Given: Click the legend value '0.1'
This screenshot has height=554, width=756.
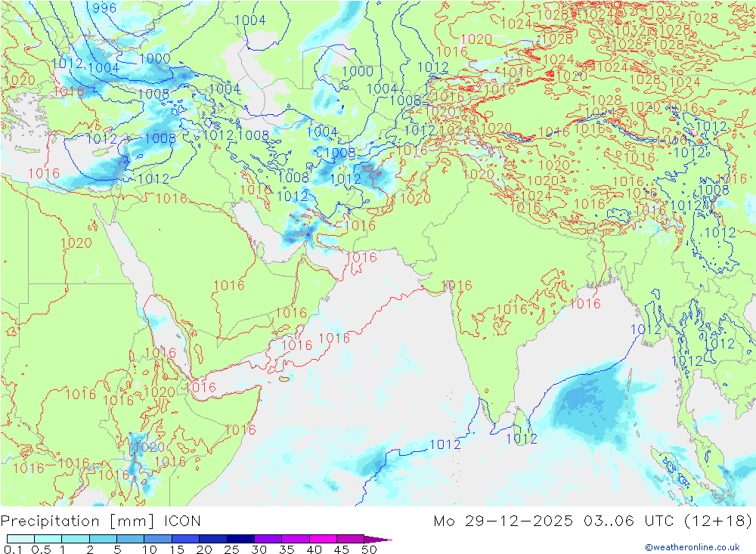Looking at the screenshot, I should [13, 549].
